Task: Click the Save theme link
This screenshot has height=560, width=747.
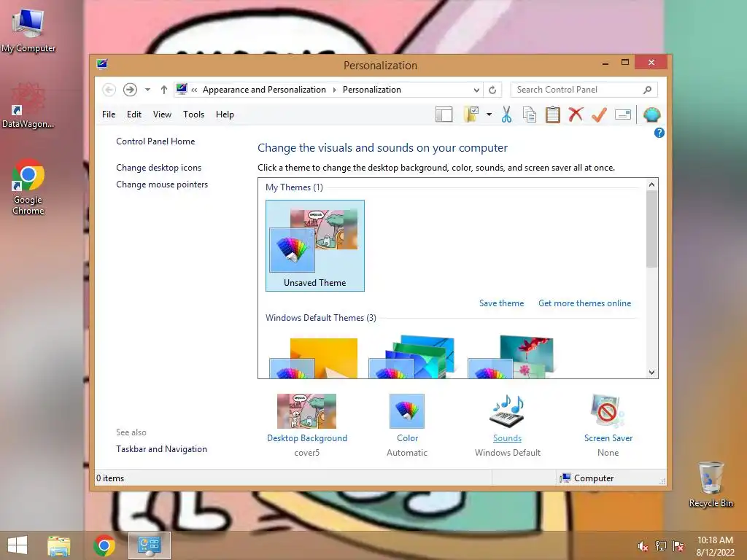Action: [x=501, y=303]
